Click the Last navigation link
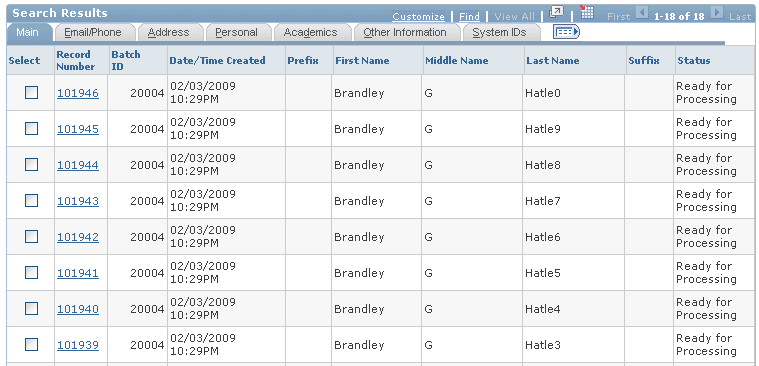The image size is (759, 366). 740,16
